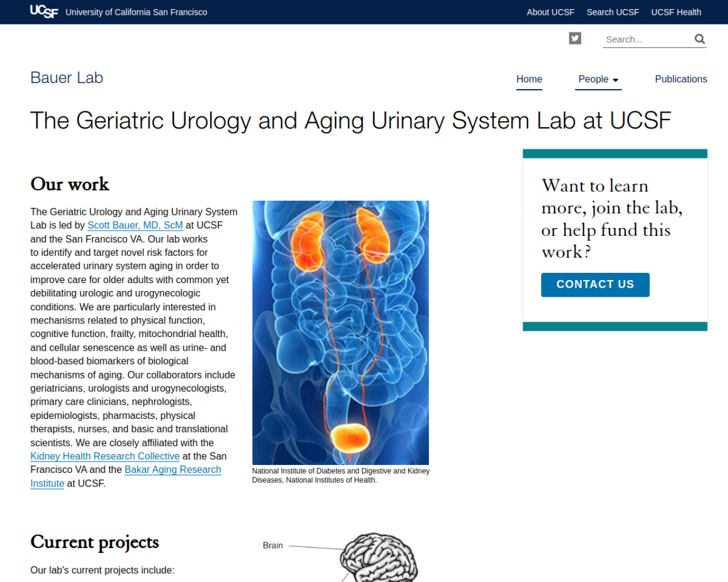Open the Twitter icon link
728x582 pixels.
575,38
